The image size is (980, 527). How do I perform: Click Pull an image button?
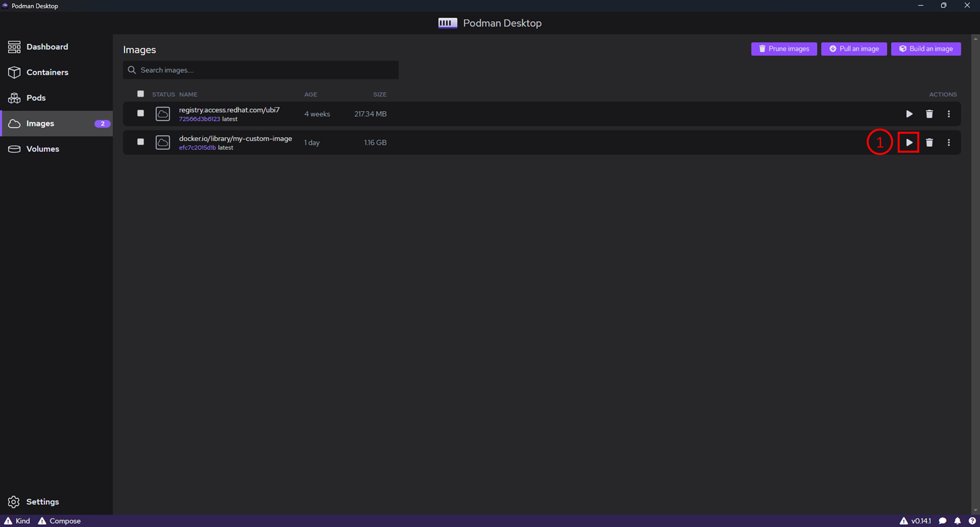click(854, 49)
